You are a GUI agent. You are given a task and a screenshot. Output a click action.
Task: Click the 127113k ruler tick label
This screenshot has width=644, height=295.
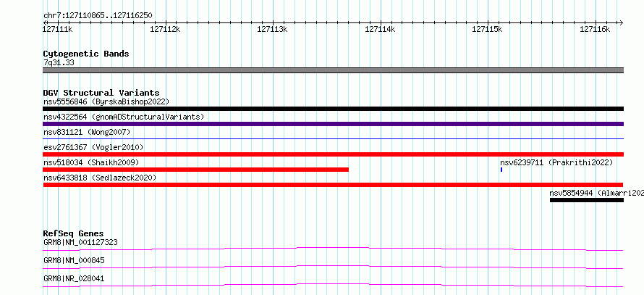click(x=272, y=29)
